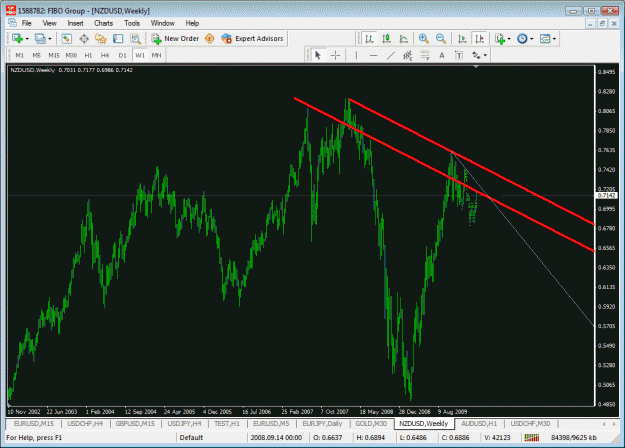Switch chart to Bar Chart type
Screen dimensions: 625x448
coord(369,39)
